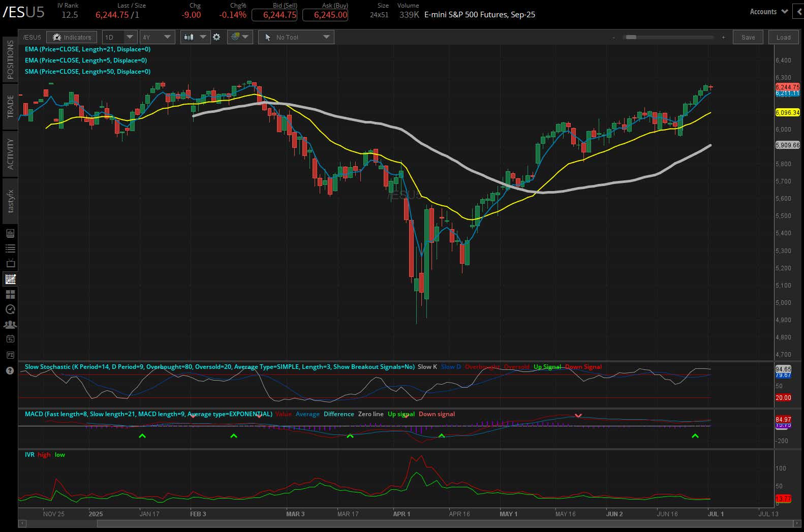Open the help question mark icon
804x532 pixels.
pos(10,371)
